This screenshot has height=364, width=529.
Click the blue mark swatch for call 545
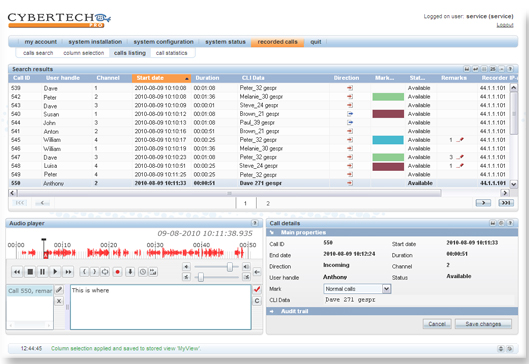[x=388, y=140]
